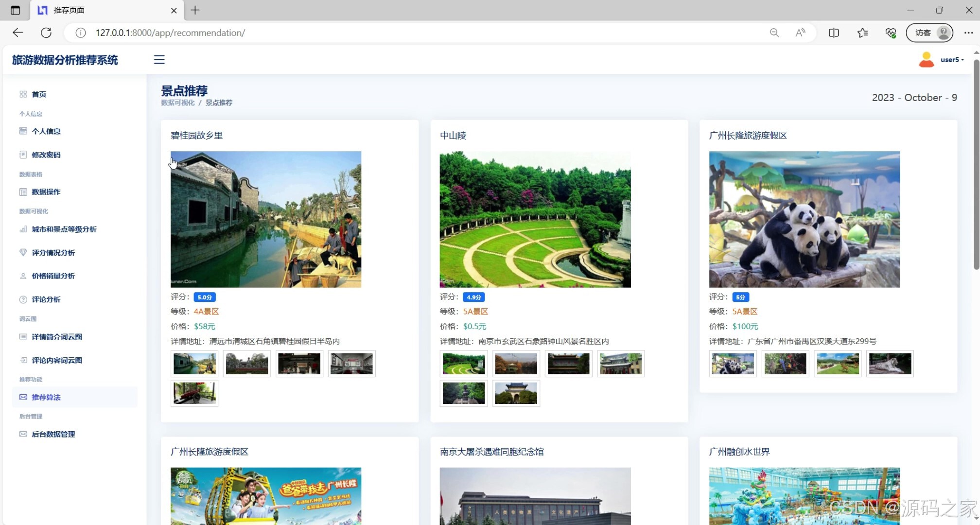Close the 推荐页面 tab
Image resolution: width=980 pixels, height=525 pixels.
pyautogui.click(x=174, y=10)
